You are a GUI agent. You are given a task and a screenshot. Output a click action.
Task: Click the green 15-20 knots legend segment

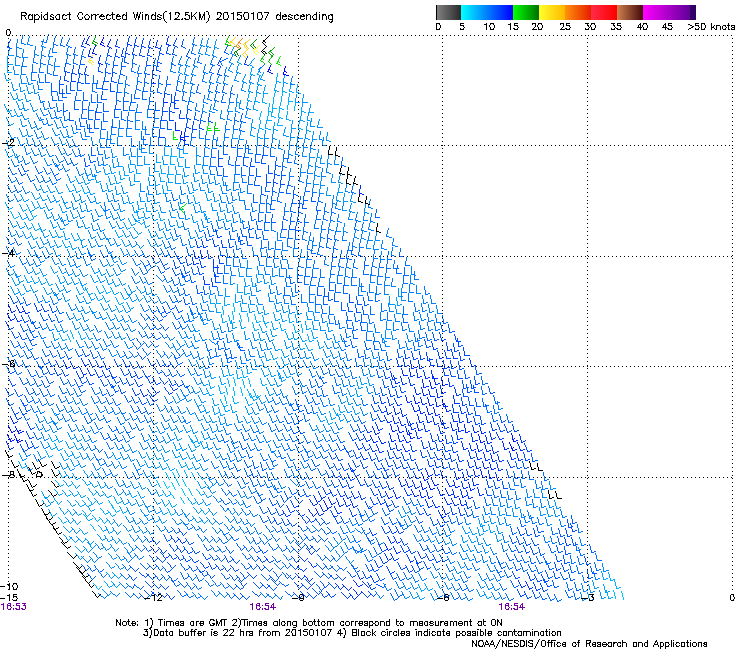526,12
